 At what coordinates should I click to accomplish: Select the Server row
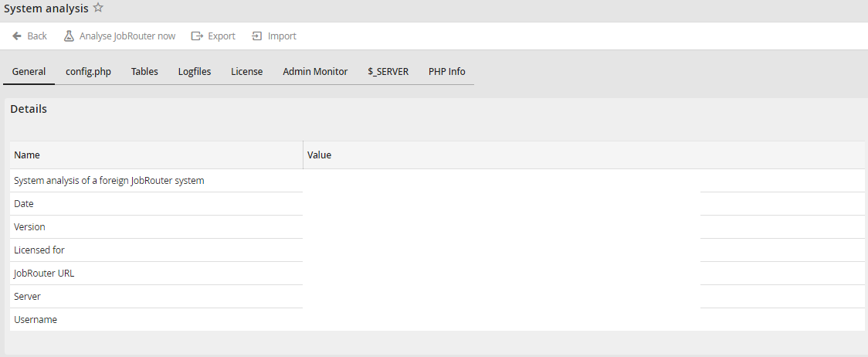coord(437,297)
